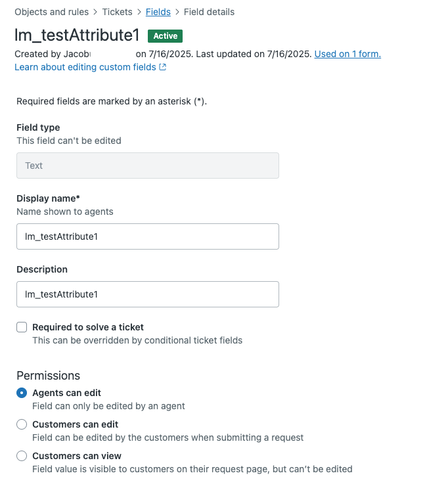Click the green Active status badge
This screenshot has width=448, height=490.
[x=166, y=36]
